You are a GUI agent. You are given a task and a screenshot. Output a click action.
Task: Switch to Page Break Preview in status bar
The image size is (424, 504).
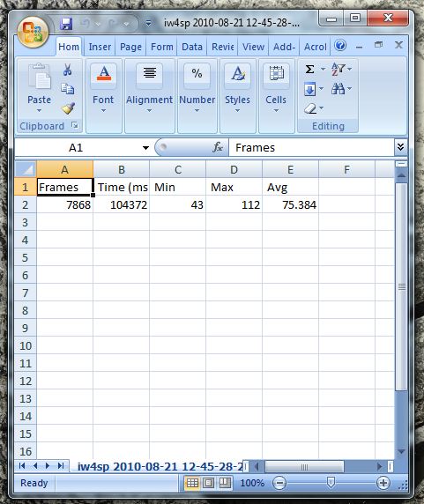[x=225, y=483]
